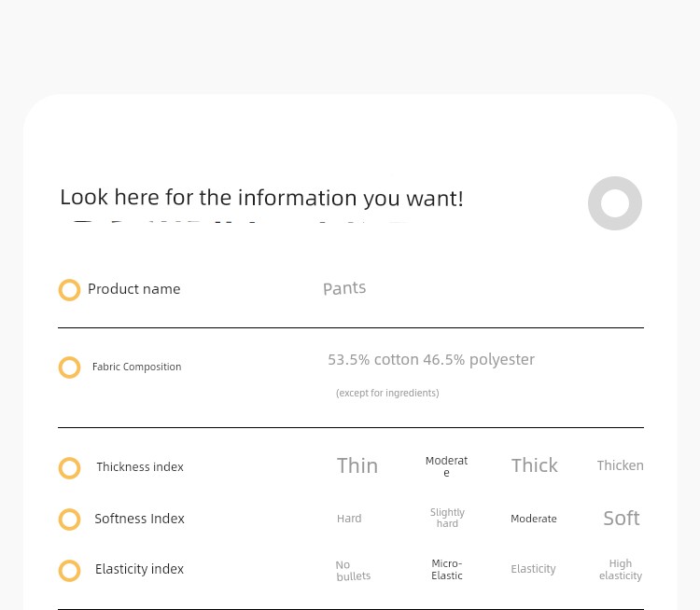This screenshot has height=610, width=700.
Task: Choose Slightly hard softness level
Action: 447,518
